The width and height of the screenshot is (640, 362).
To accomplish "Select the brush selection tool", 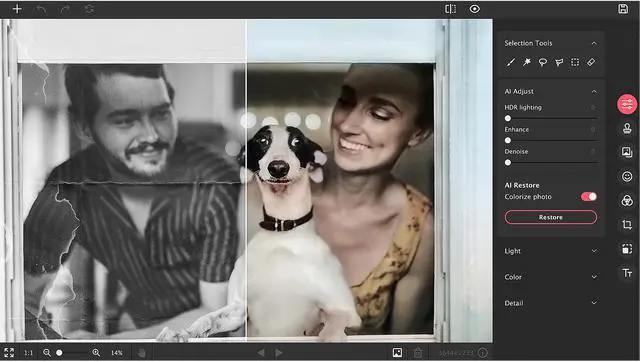I will tap(511, 62).
